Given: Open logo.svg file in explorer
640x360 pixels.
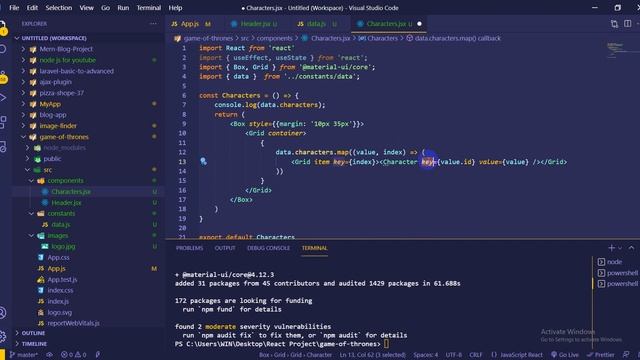Looking at the screenshot, I should click(x=59, y=312).
